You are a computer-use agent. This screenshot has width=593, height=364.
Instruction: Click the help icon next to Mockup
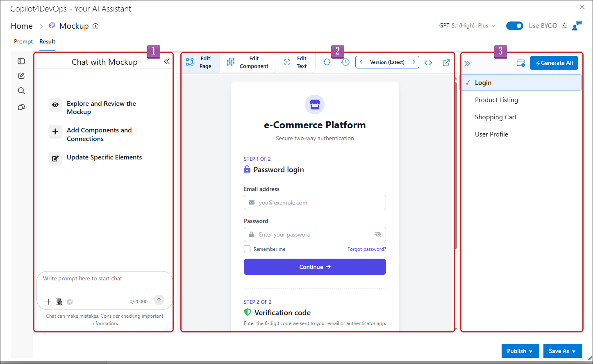(95, 26)
